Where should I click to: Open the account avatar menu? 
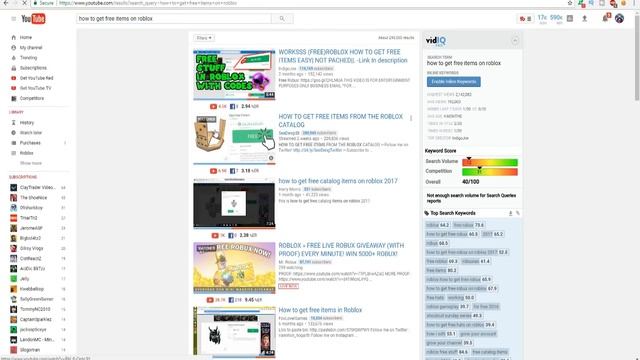click(x=619, y=18)
